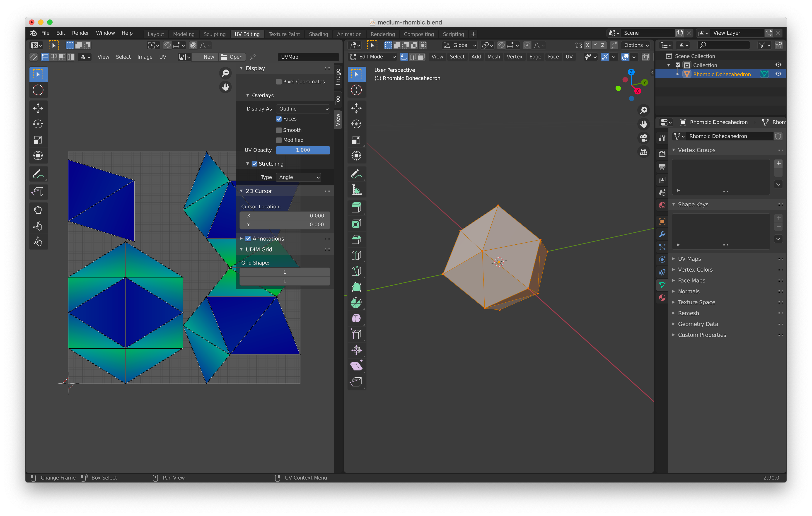Select the UV Pinch sculpt tool
This screenshot has width=812, height=516.
(38, 242)
